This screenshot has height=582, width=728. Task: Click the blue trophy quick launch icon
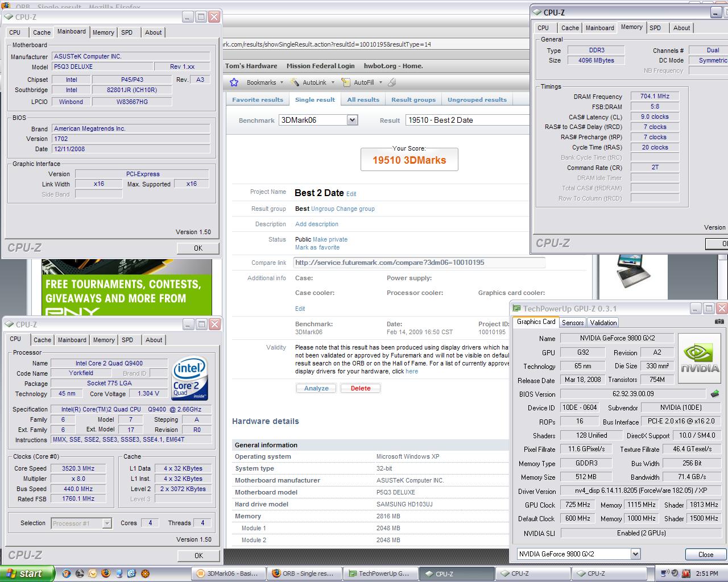pyautogui.click(x=119, y=573)
